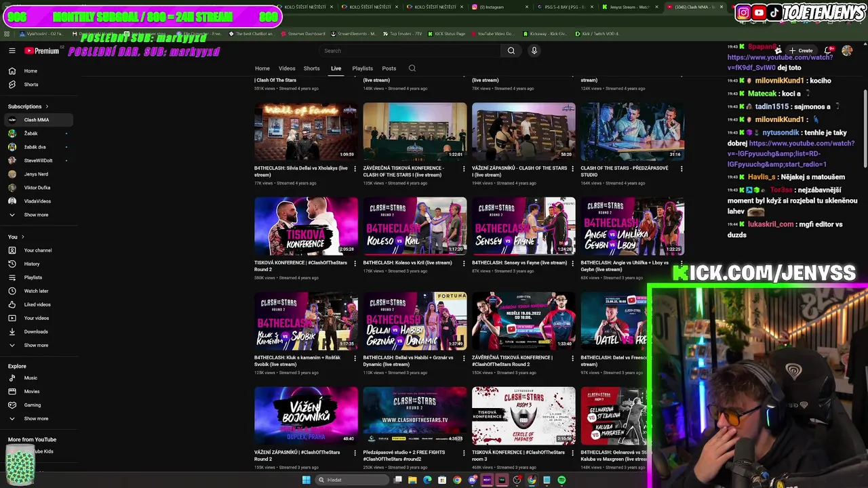The height and width of the screenshot is (488, 868).
Task: Open Your channel in the sidebar
Action: (38, 251)
